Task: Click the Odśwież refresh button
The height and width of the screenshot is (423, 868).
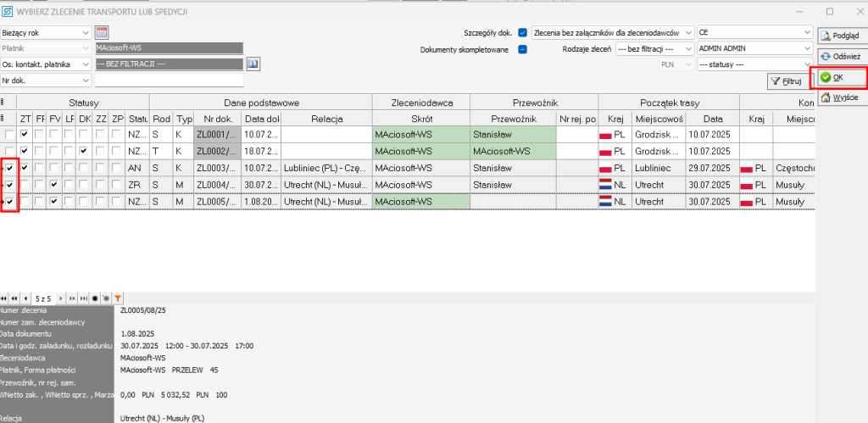Action: (x=838, y=56)
